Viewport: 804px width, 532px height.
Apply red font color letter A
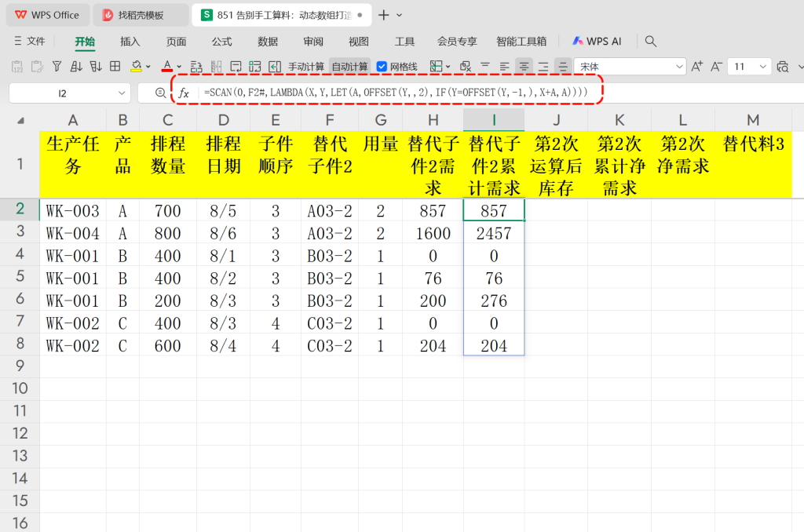click(x=167, y=67)
